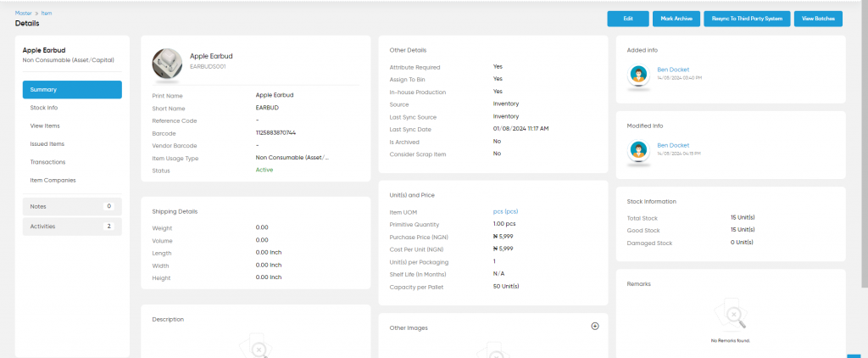Open the Apple Earbud product thumbnail
Viewport: 868px width, 358px height.
click(167, 64)
